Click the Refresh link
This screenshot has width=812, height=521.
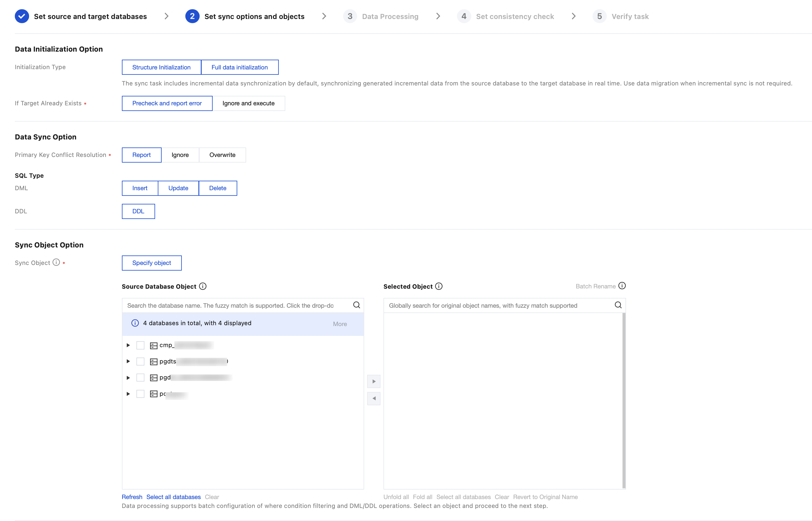132,497
